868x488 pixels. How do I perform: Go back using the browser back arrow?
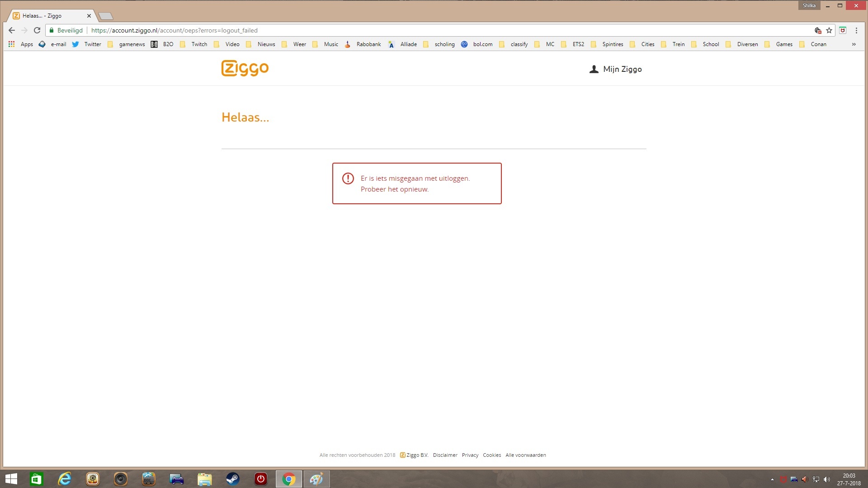pos(12,30)
